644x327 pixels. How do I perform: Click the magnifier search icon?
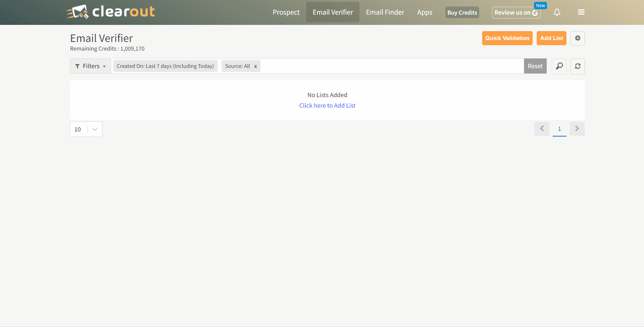click(559, 66)
